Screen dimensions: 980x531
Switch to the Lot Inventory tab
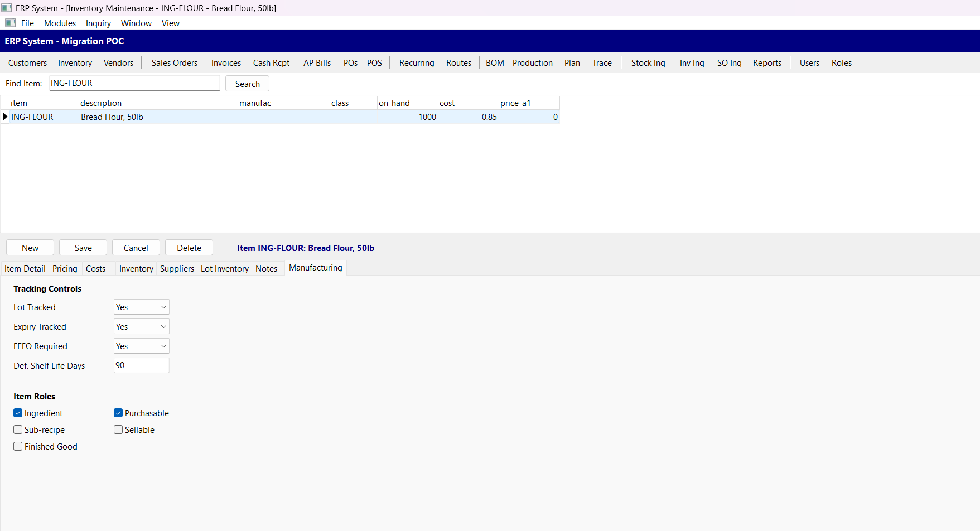[x=224, y=268]
